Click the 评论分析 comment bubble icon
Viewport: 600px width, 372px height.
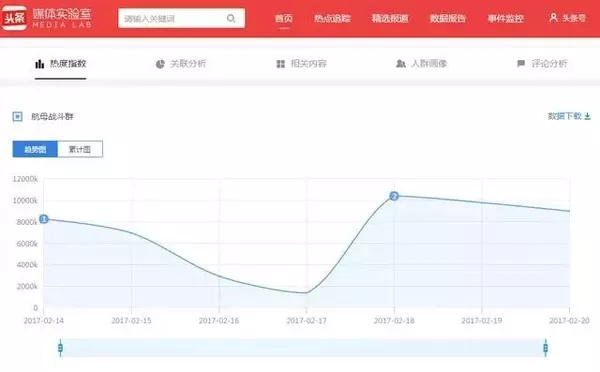pos(521,63)
